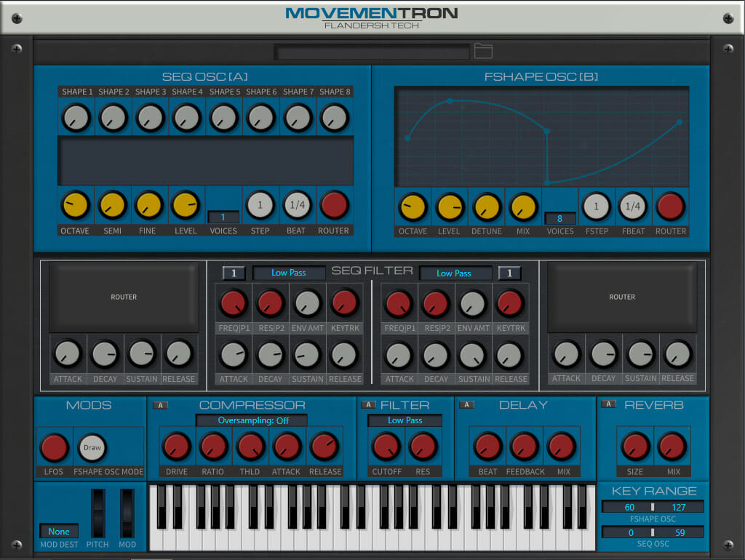Click the ROUTER knob in SEQ OSC A
The width and height of the screenshot is (745, 560).
[334, 205]
